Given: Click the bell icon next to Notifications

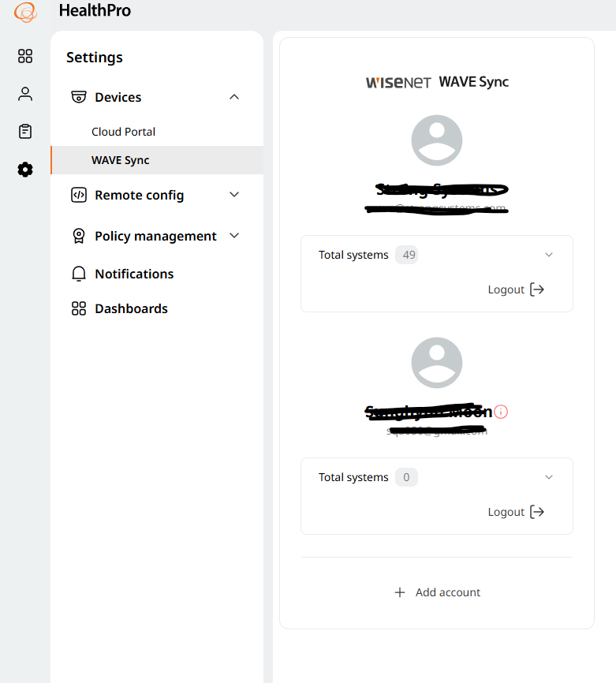Looking at the screenshot, I should click(79, 274).
